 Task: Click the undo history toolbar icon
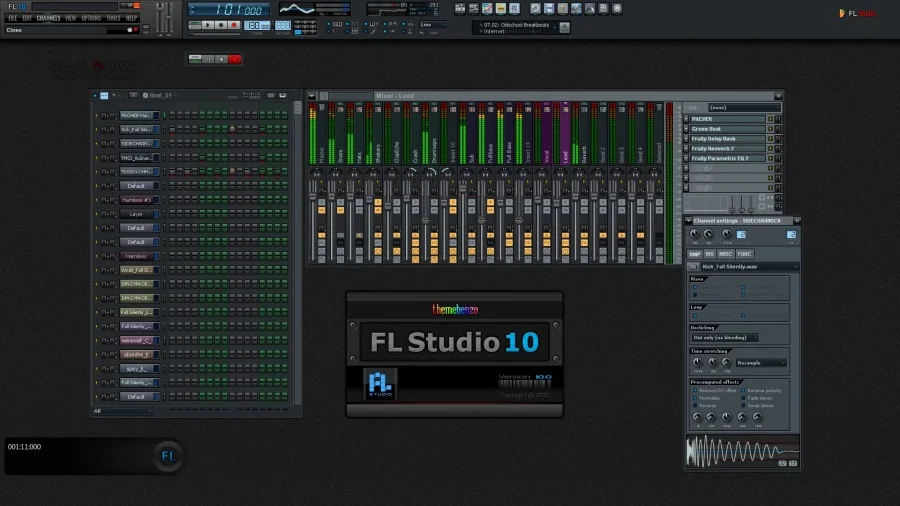(x=536, y=9)
